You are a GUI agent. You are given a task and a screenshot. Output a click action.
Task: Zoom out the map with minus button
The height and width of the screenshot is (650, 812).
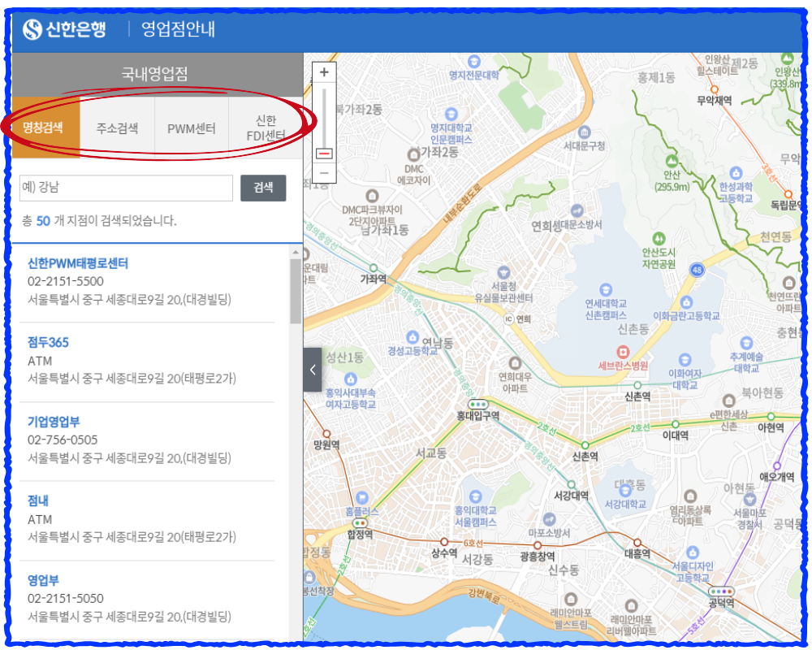tap(324, 173)
